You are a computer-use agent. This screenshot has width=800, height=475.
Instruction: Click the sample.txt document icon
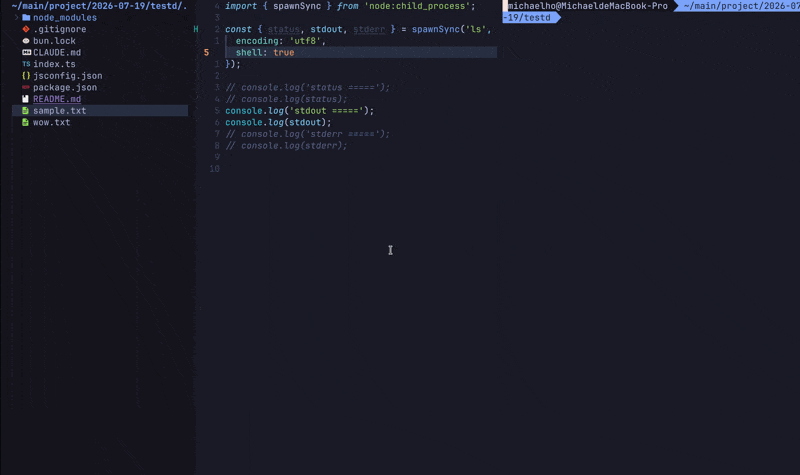point(26,111)
